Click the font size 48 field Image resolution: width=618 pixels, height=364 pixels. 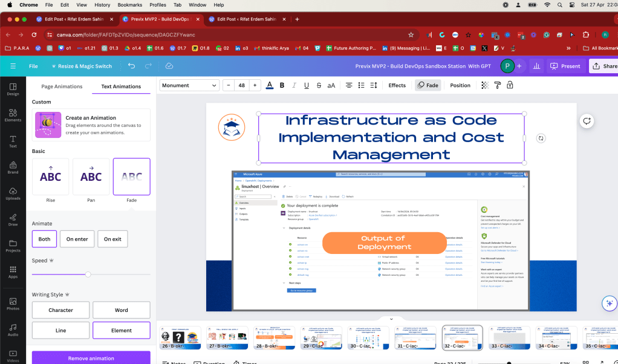click(242, 85)
